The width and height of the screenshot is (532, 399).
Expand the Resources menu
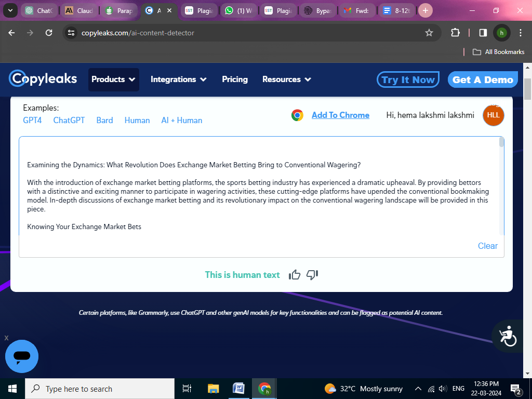[x=287, y=79]
